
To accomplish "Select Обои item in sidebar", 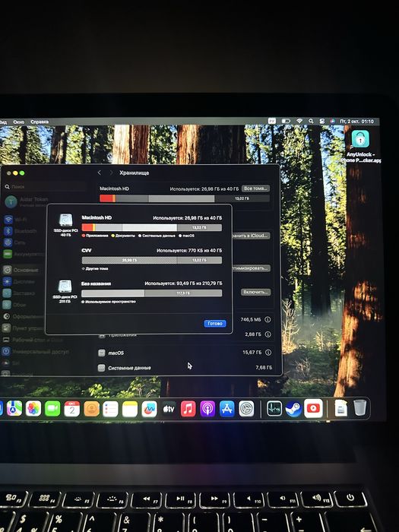I will (x=14, y=305).
